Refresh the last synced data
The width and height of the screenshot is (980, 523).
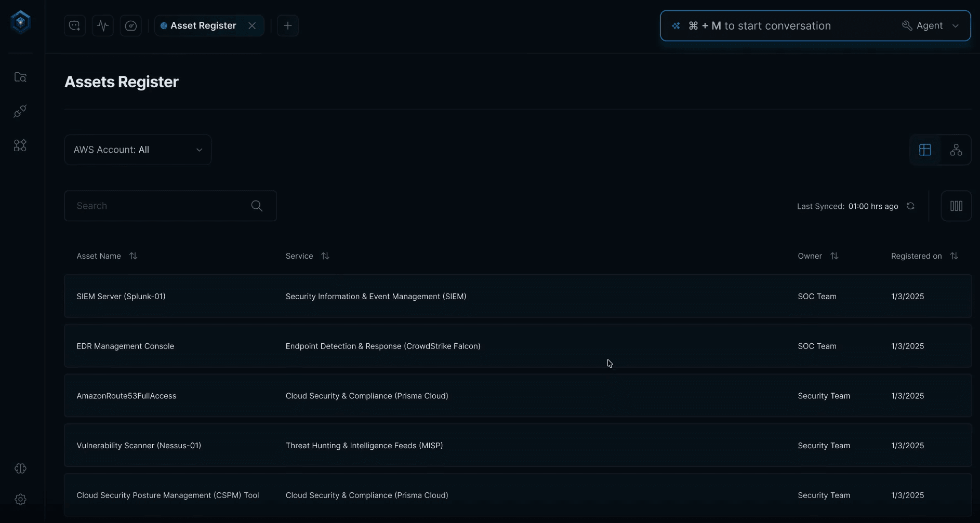point(910,206)
